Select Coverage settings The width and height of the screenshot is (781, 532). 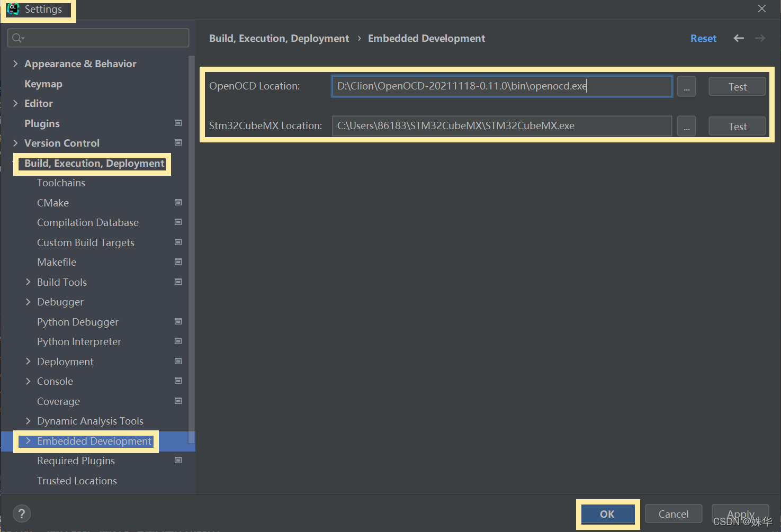tap(58, 401)
